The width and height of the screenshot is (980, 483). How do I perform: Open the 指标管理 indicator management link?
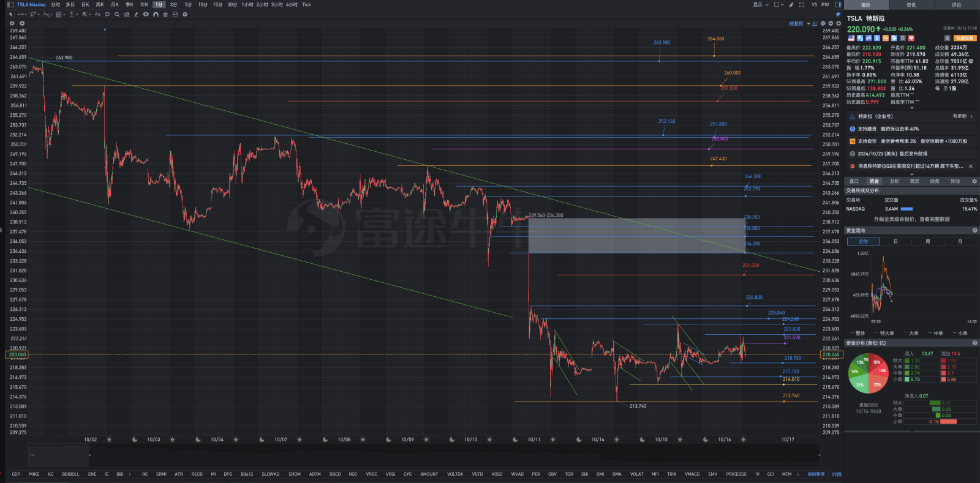(816, 474)
